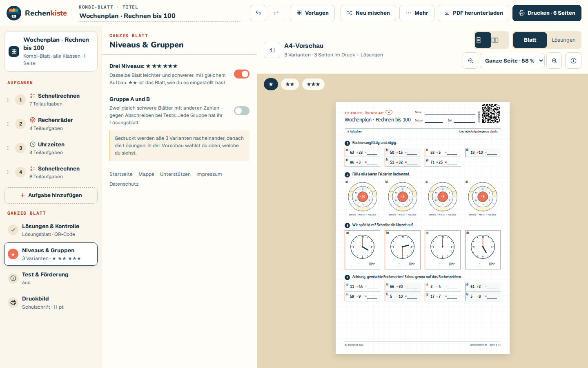Image resolution: width=588 pixels, height=368 pixels.
Task: Click the undo arrow button
Action: 258,13
